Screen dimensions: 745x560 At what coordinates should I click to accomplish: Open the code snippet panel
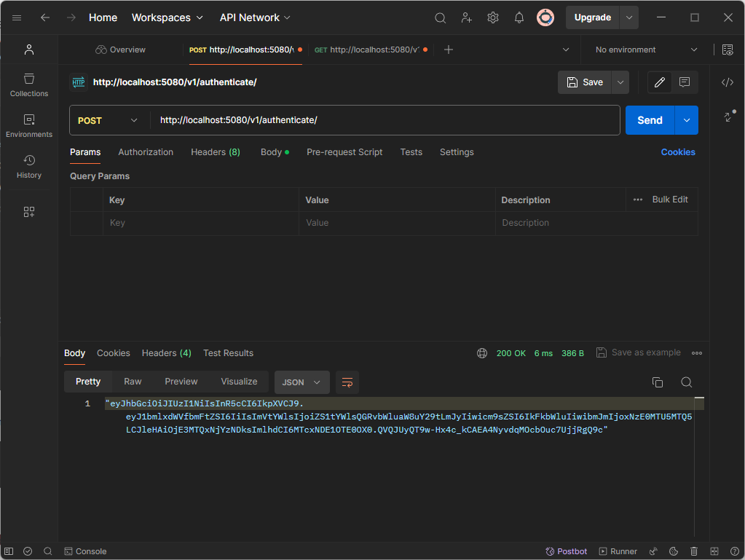pos(728,82)
